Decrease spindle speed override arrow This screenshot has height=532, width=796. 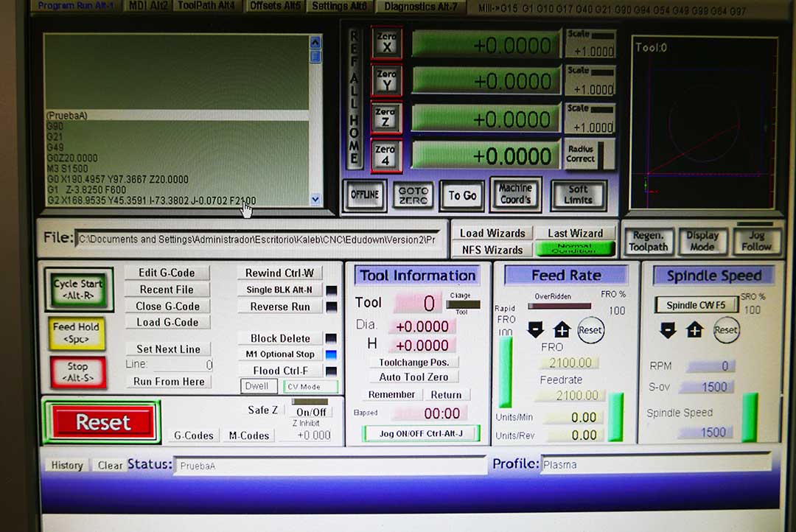668,330
